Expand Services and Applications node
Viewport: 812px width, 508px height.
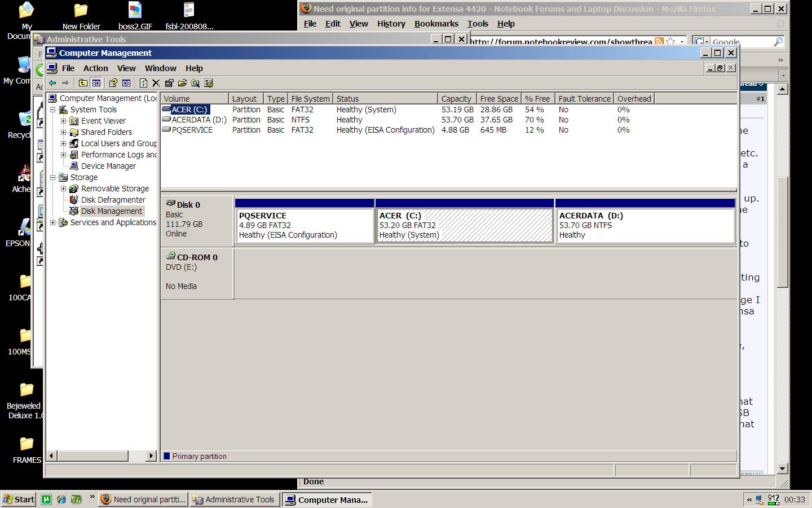53,222
